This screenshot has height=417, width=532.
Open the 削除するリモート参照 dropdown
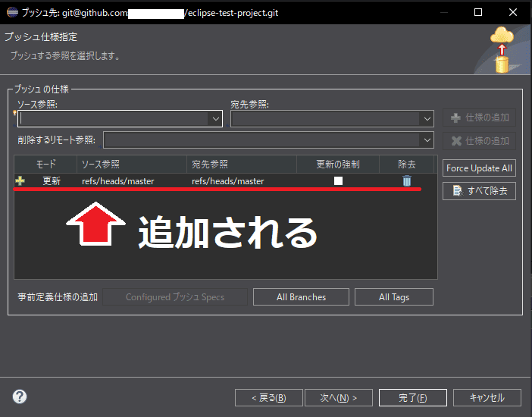point(427,140)
